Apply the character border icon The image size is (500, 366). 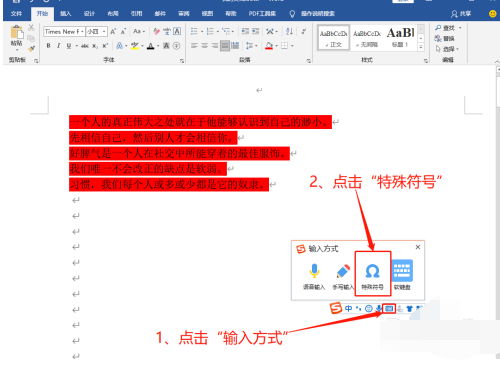point(177,32)
